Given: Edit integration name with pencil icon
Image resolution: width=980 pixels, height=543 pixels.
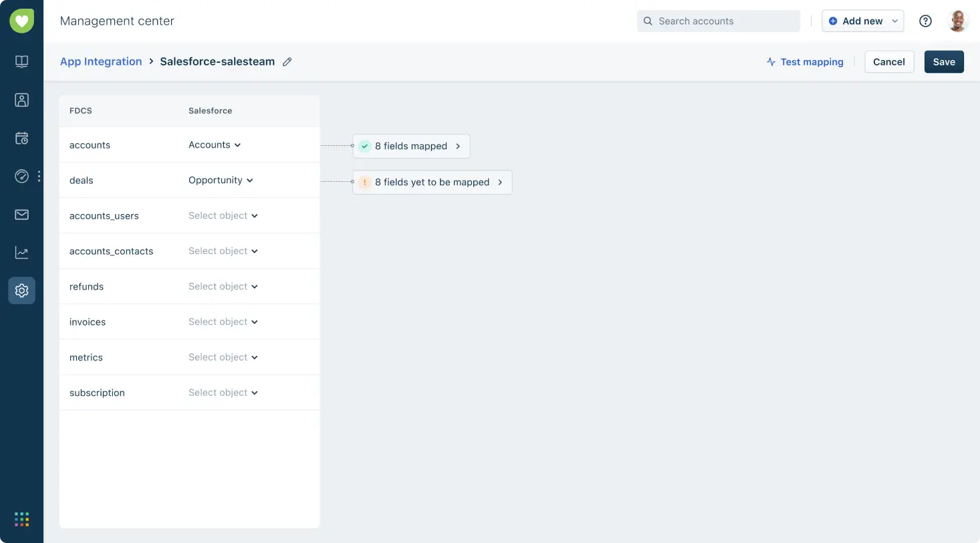Looking at the screenshot, I should 287,62.
